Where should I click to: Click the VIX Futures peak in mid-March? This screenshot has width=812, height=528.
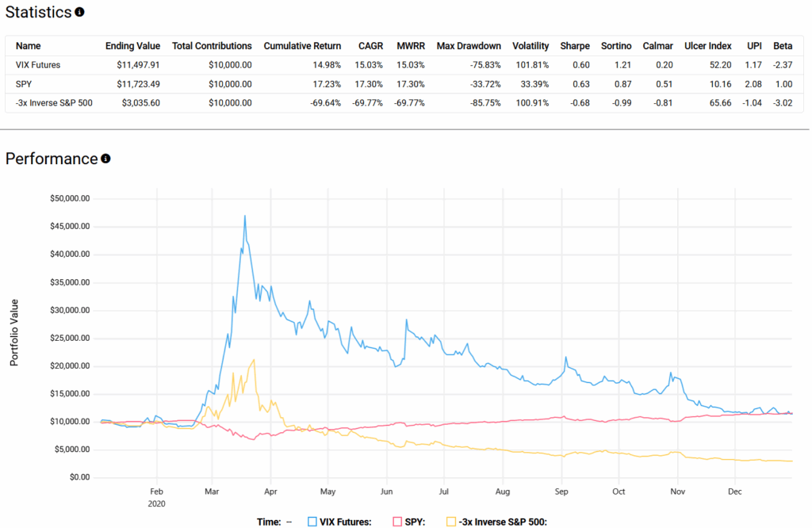pyautogui.click(x=245, y=216)
